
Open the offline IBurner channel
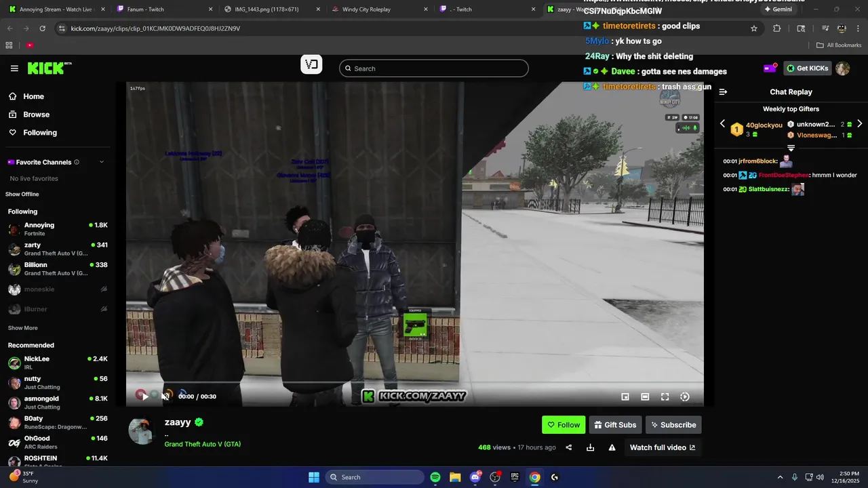click(x=57, y=309)
